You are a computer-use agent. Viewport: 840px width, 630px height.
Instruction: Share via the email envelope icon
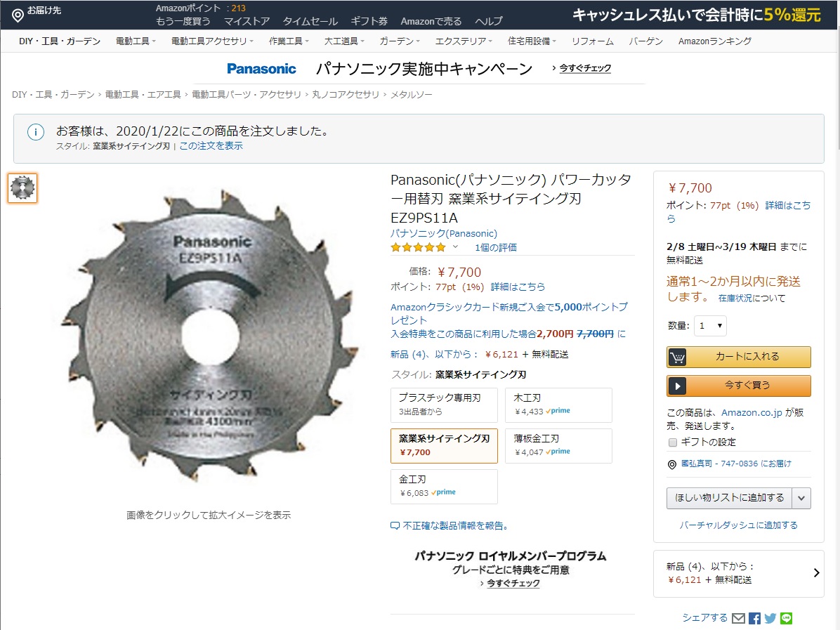click(x=738, y=618)
